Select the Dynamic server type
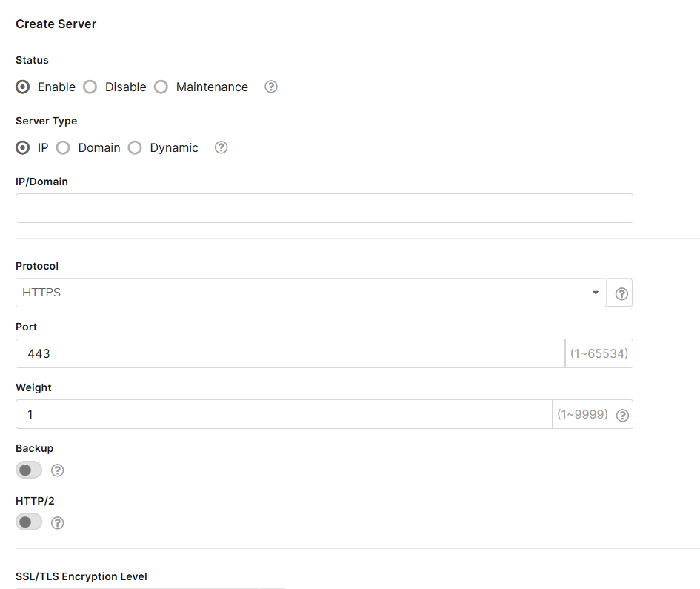The width and height of the screenshot is (700, 589). pyautogui.click(x=135, y=147)
